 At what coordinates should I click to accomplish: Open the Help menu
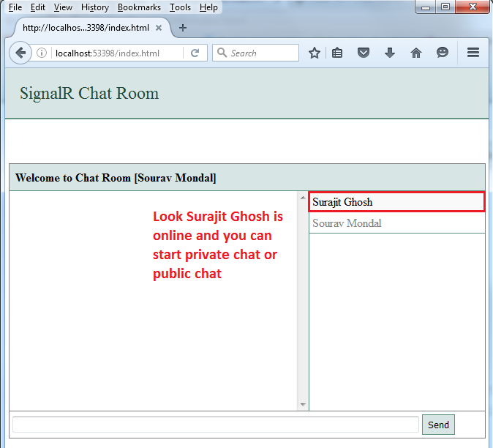[x=208, y=7]
